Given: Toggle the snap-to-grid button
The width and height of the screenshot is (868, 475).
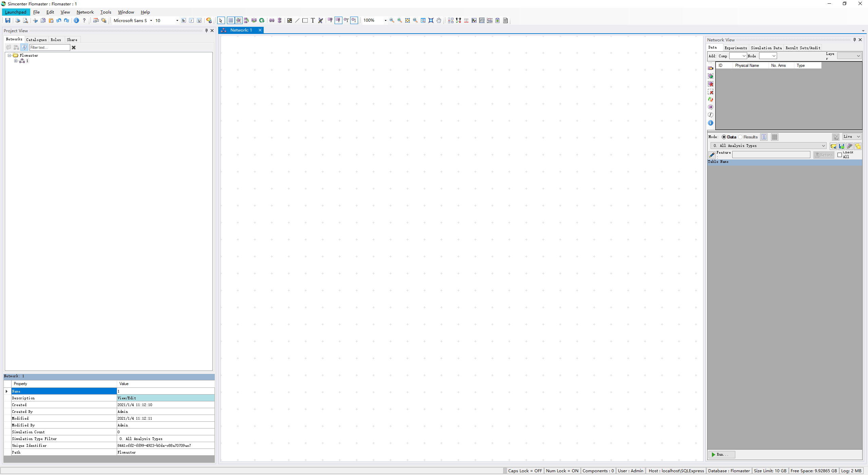Looking at the screenshot, I should (239, 20).
